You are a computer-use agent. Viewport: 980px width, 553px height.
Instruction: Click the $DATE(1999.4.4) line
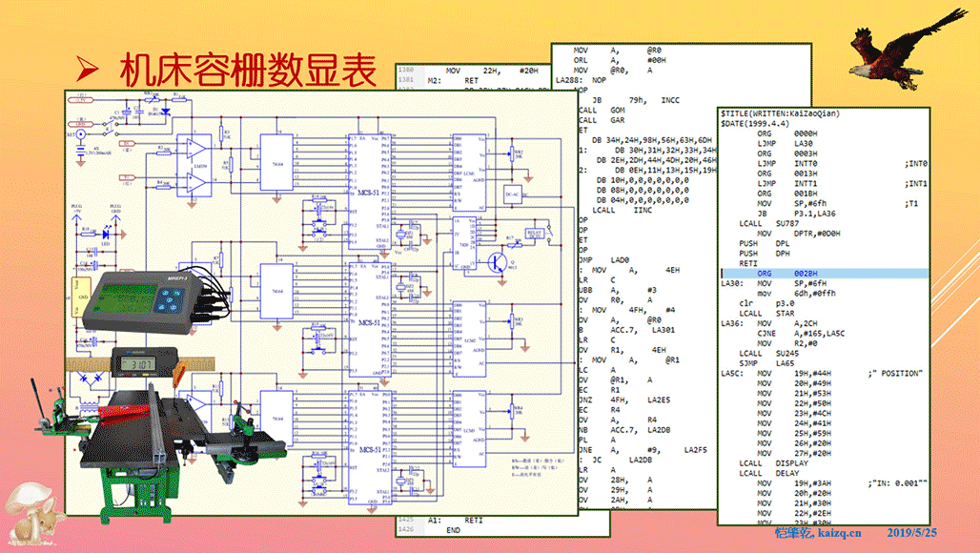754,124
